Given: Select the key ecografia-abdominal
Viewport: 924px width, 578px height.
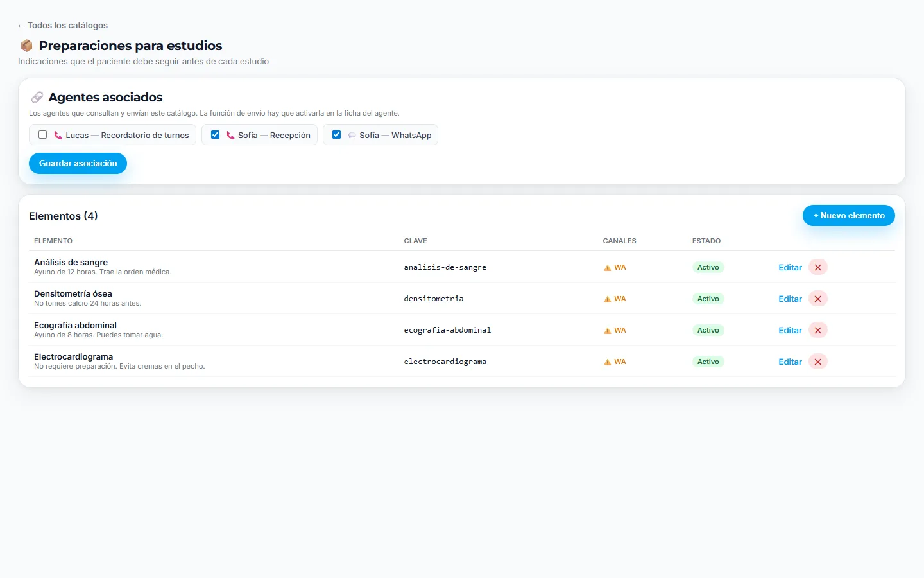Looking at the screenshot, I should click(x=447, y=330).
